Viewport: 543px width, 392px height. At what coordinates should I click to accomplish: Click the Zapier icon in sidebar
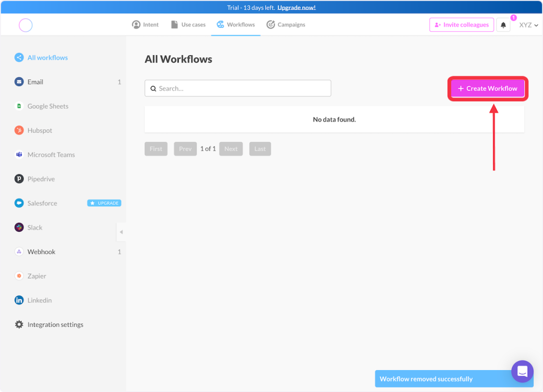[x=19, y=276]
